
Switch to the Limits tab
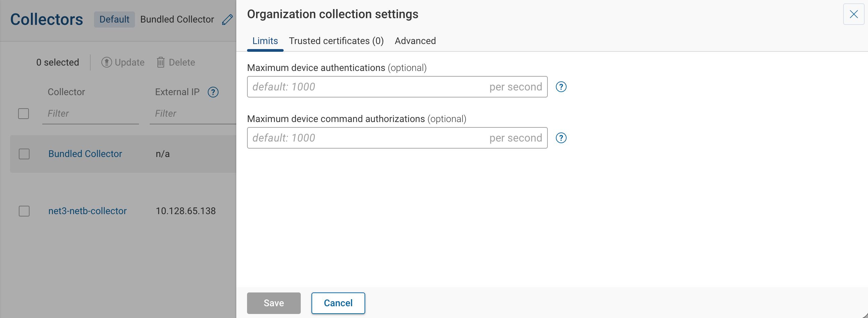point(265,41)
